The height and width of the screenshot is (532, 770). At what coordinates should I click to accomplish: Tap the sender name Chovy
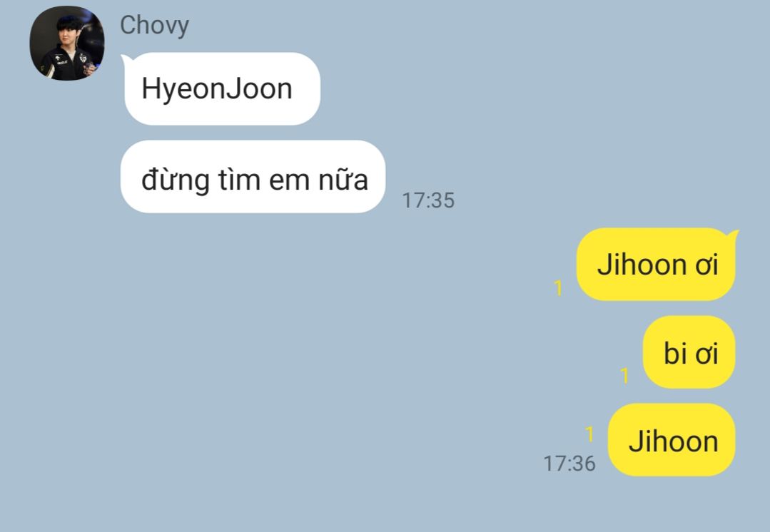[x=154, y=26]
